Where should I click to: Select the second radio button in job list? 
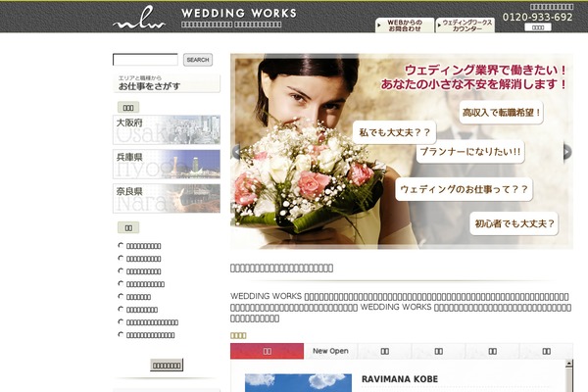121,258
